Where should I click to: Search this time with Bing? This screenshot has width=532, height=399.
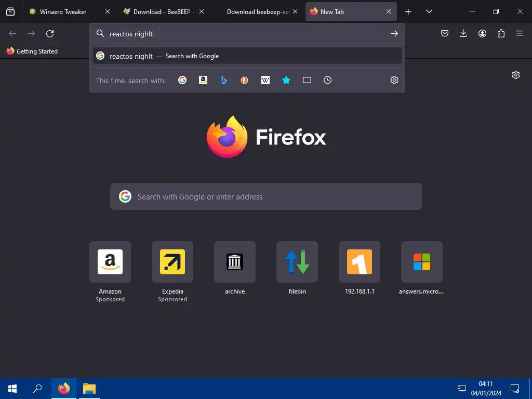(x=223, y=80)
